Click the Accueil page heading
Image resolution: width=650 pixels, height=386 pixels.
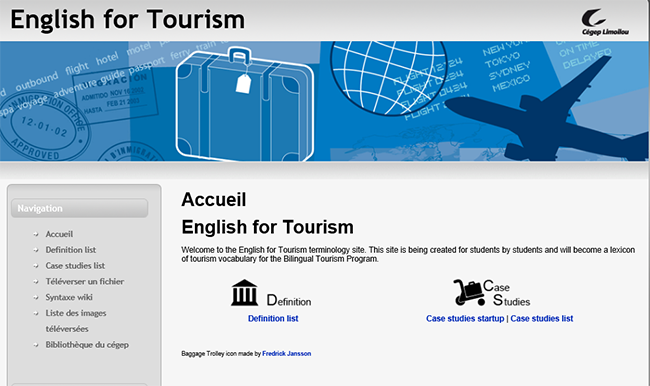pos(213,199)
